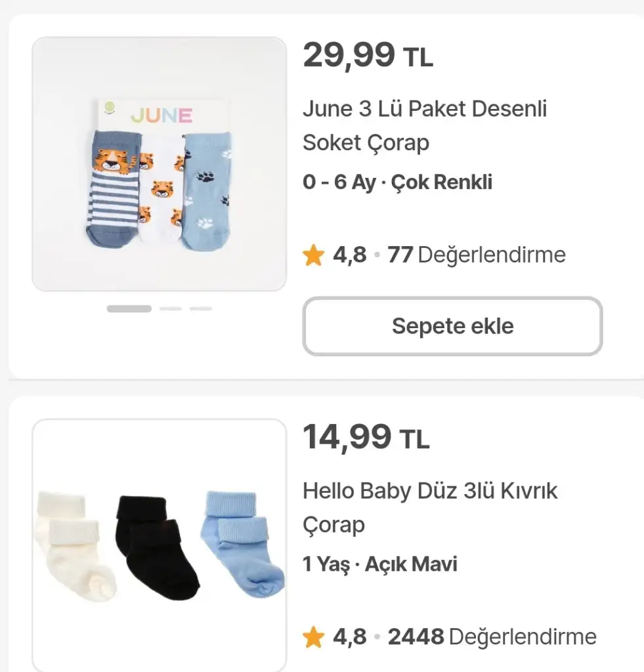Add June socks to cart with Sepete ekle
This screenshot has height=672, width=644.
coord(452,326)
